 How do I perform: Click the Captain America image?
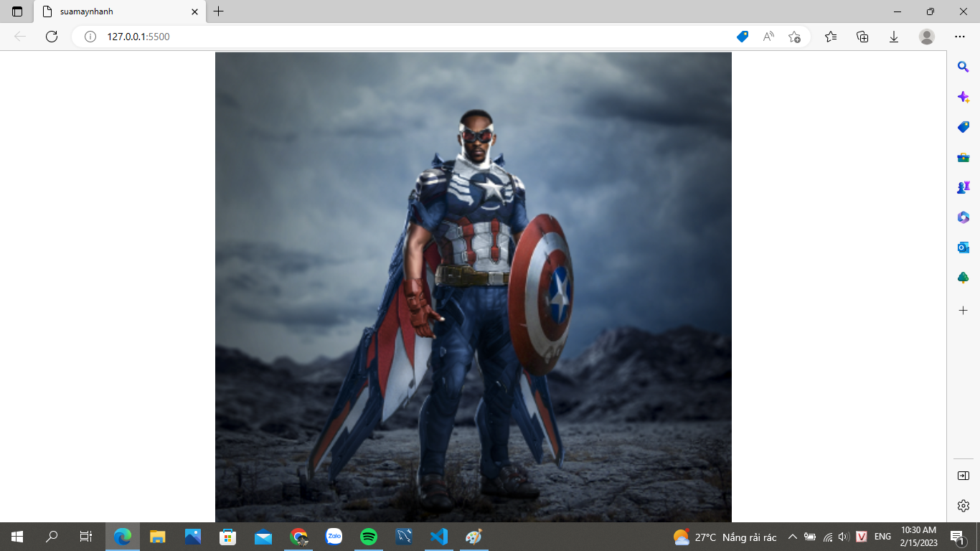473,287
